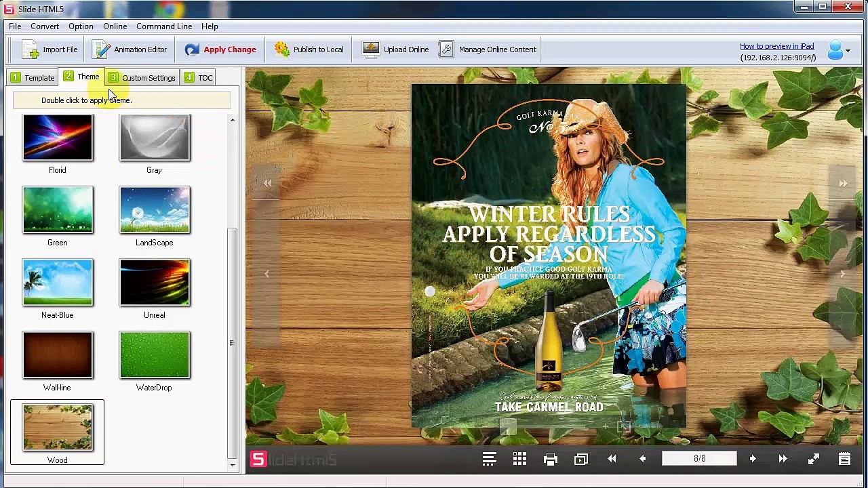Open the Option menu
Image resolution: width=868 pixels, height=488 pixels.
click(81, 26)
